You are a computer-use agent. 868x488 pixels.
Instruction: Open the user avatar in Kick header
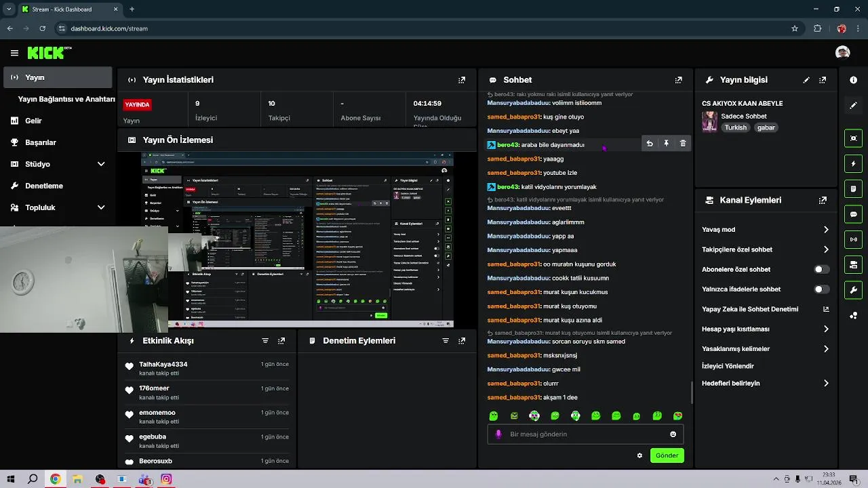842,53
